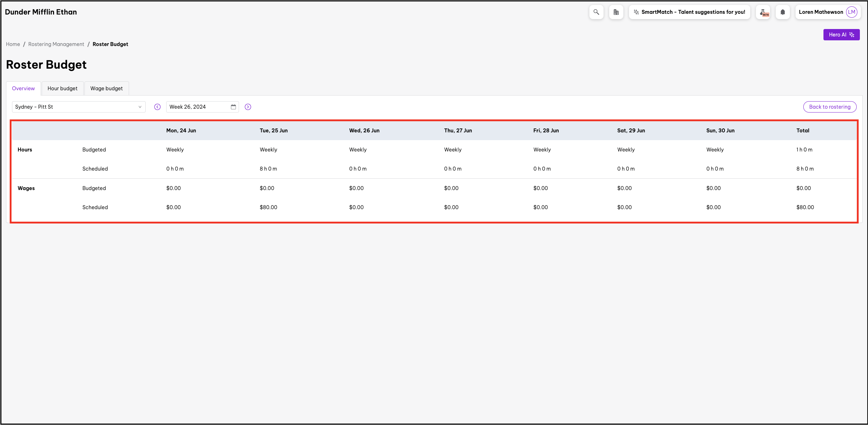The height and width of the screenshot is (425, 868).
Task: Go to previous week arrow
Action: point(157,107)
